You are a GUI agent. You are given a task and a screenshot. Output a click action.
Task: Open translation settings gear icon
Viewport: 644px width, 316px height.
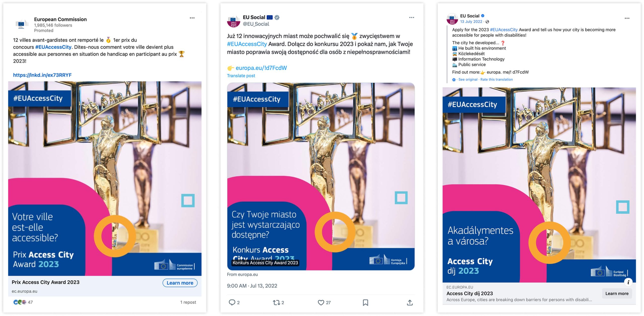pyautogui.click(x=454, y=80)
